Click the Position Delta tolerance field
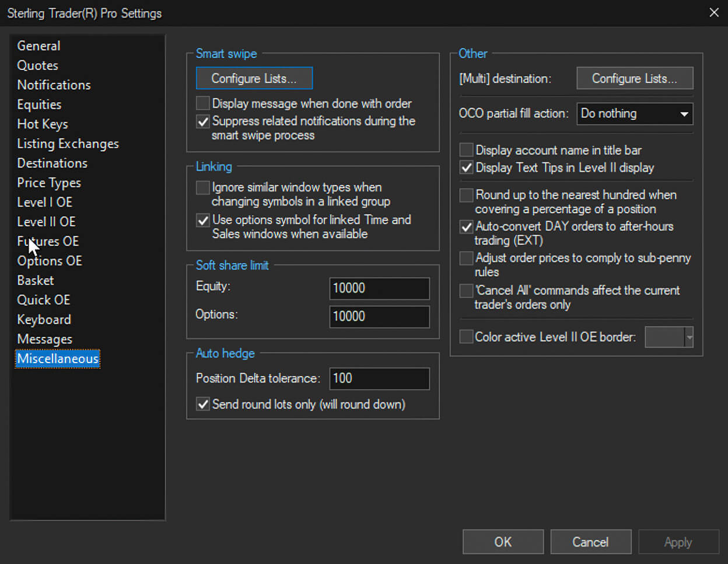This screenshot has width=728, height=564. pos(379,378)
